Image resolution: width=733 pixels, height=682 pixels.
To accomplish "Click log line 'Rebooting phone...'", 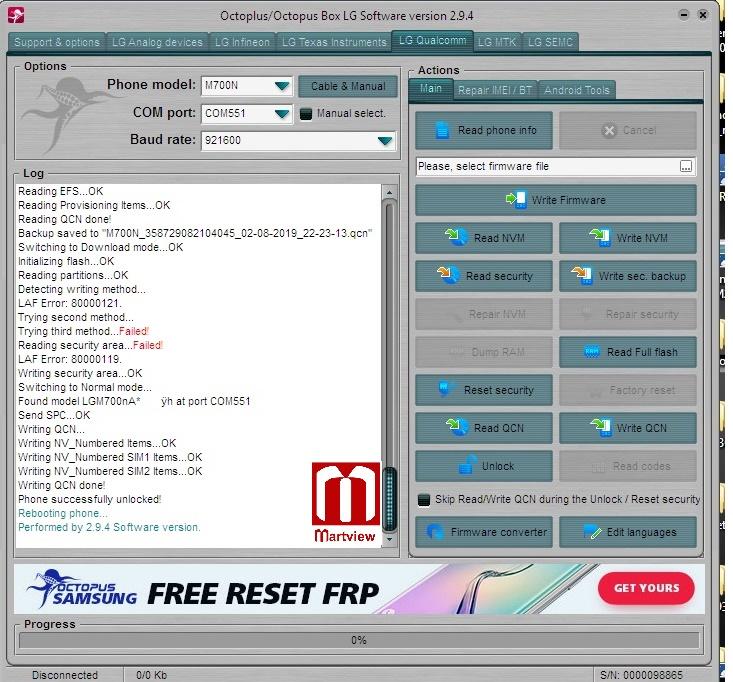I will pos(63,513).
